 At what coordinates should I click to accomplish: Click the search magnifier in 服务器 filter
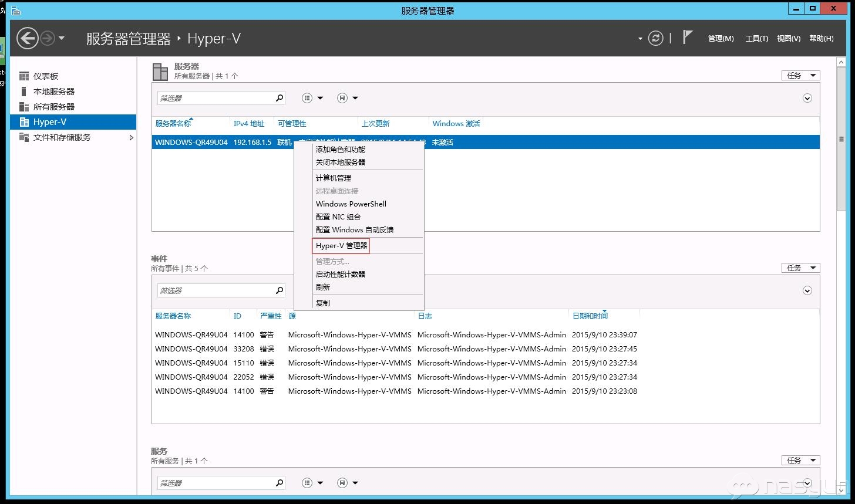click(x=280, y=98)
